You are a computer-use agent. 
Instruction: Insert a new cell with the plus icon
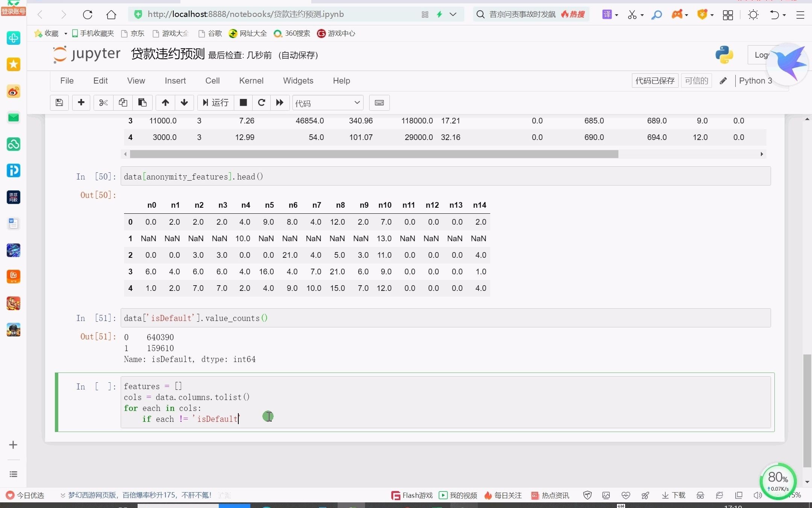tap(81, 102)
